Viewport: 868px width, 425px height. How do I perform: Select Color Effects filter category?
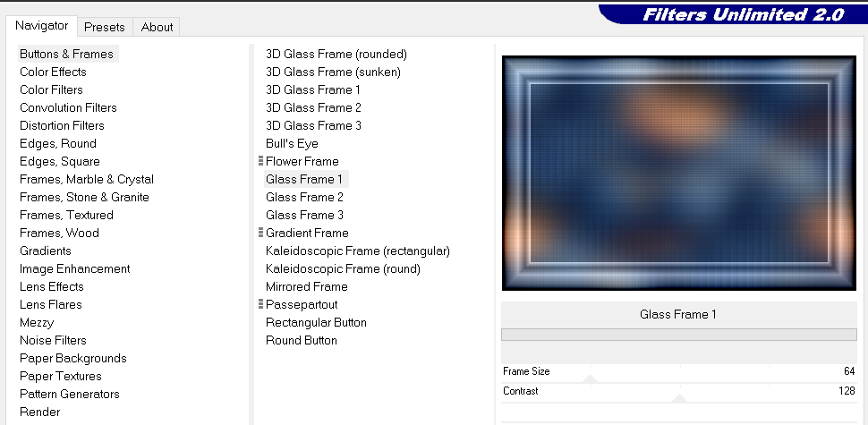coord(53,72)
